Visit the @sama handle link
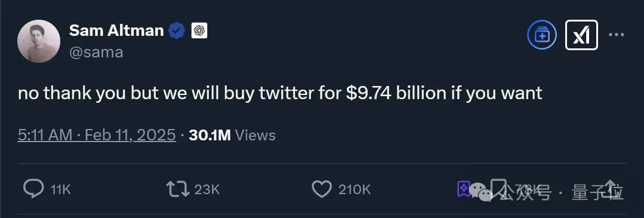This screenshot has width=644, height=218. tap(96, 53)
